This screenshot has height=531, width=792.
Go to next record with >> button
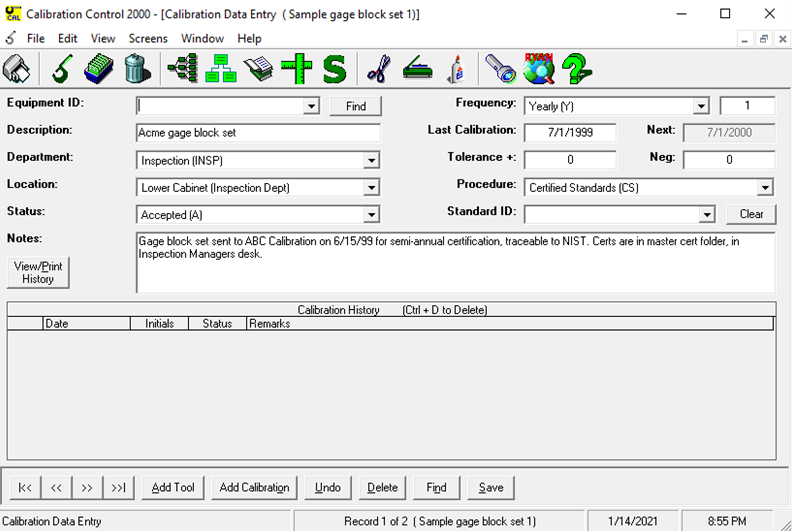[x=87, y=488]
